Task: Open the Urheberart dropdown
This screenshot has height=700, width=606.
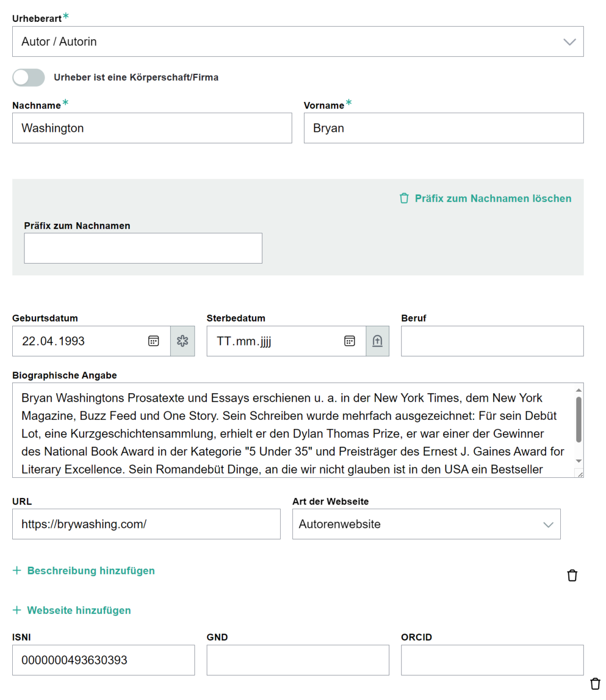Action: tap(298, 41)
